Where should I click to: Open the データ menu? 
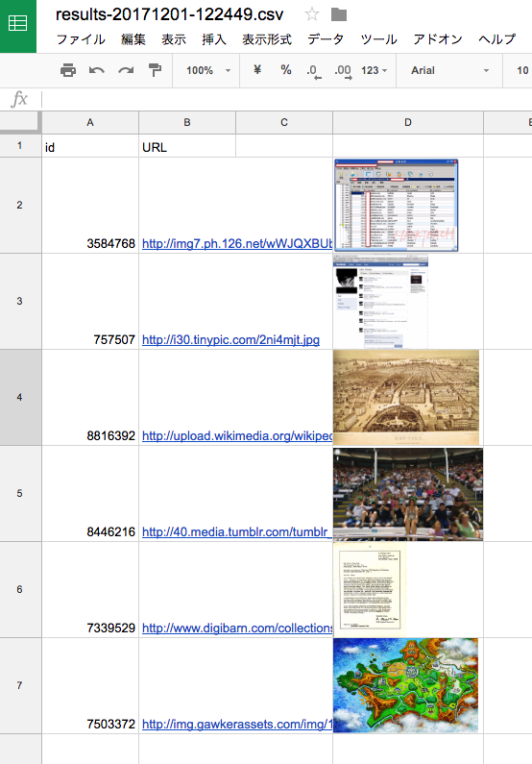pyautogui.click(x=326, y=39)
